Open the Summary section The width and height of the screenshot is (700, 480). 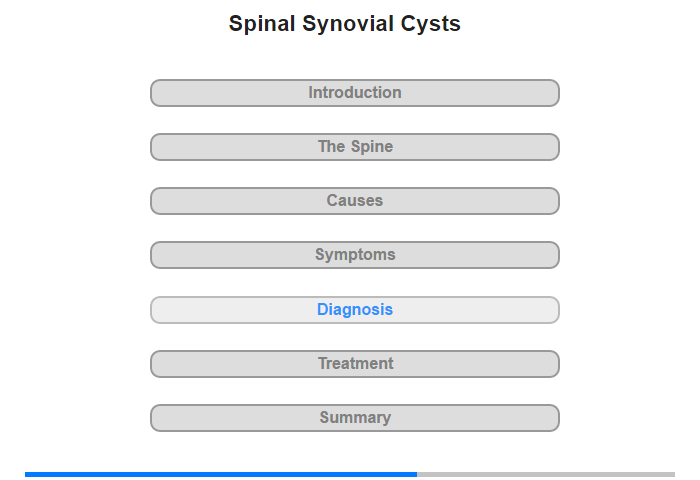355,418
